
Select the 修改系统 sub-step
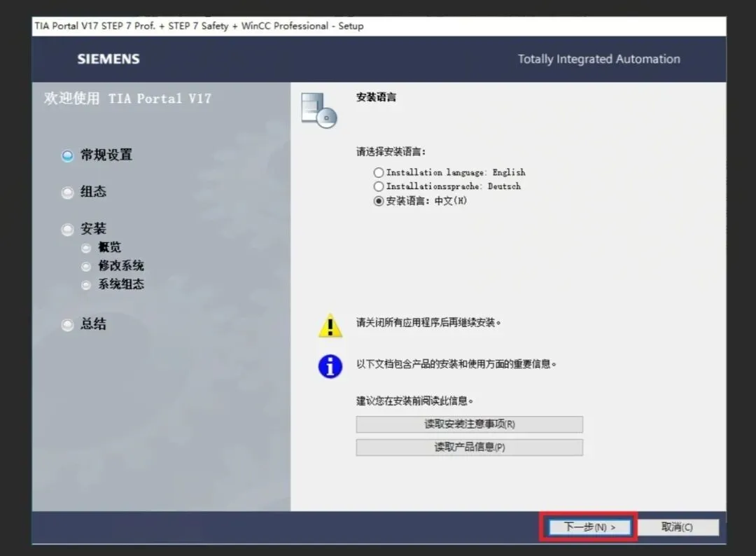[121, 265]
